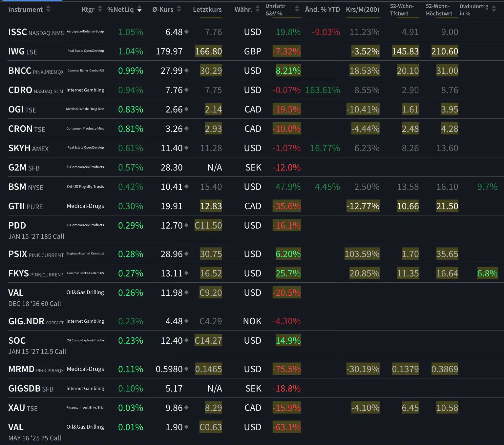Screen dimensions: 504x445
Task: Select the PDD JAN 15 '27 185 Call
Action: tap(36, 231)
